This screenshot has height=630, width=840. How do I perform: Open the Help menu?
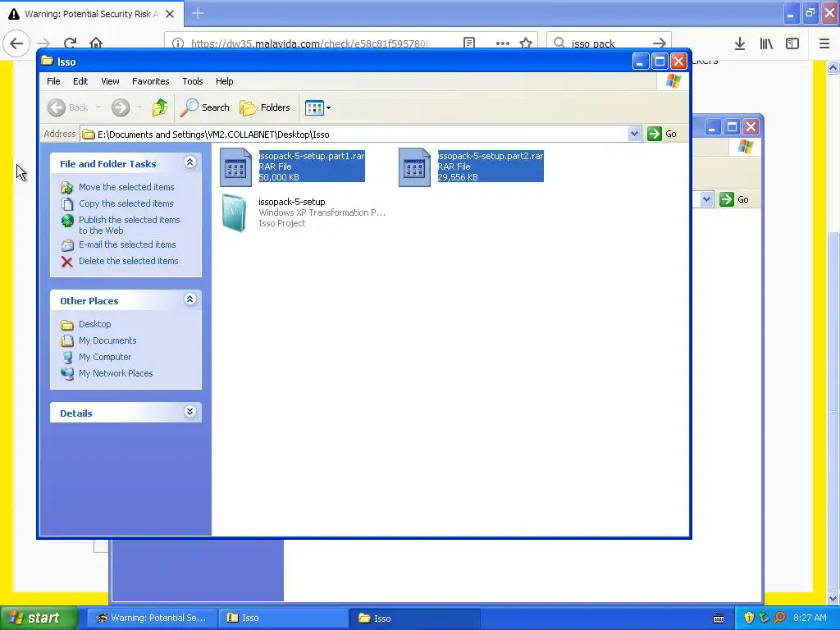click(225, 81)
